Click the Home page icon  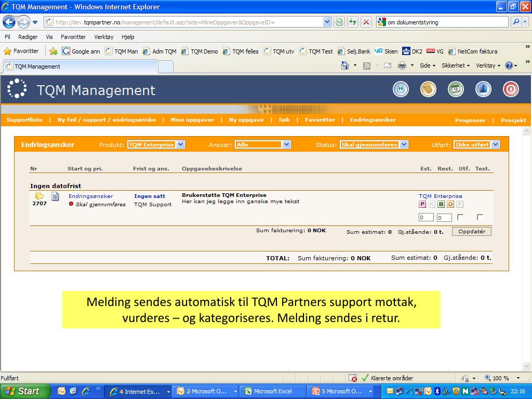345,65
